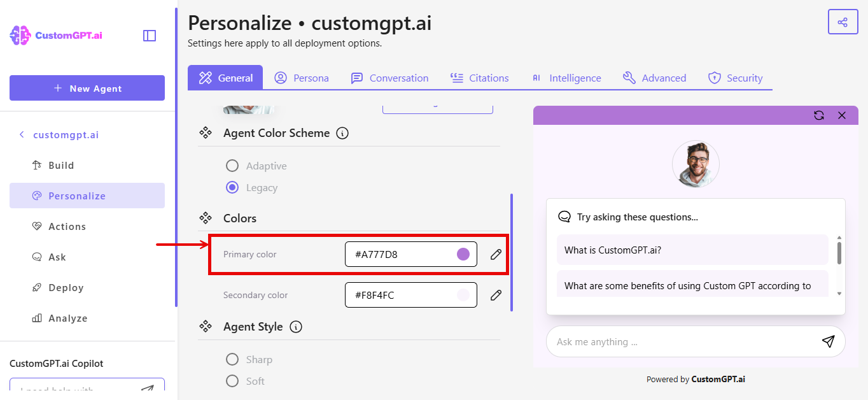Click the settings panel vertical scrollbar
This screenshot has width=868, height=400.
[512, 252]
